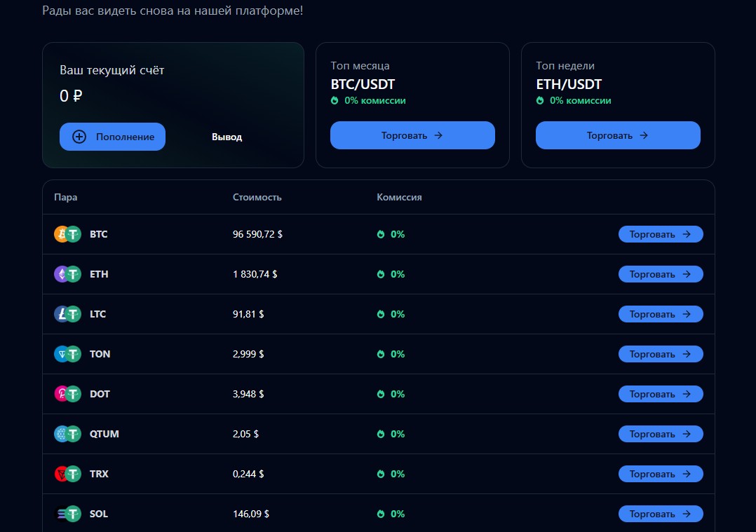Trade ETH/USDT from Топ недели card
The height and width of the screenshot is (532, 756).
618,135
